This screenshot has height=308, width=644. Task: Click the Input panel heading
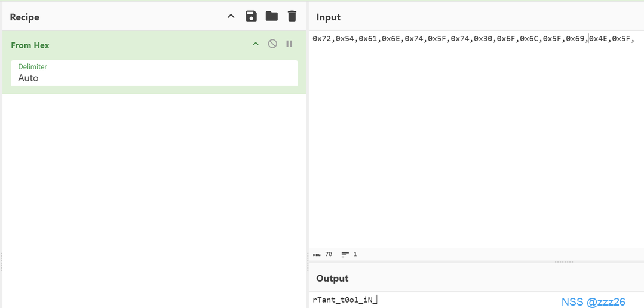(x=328, y=17)
